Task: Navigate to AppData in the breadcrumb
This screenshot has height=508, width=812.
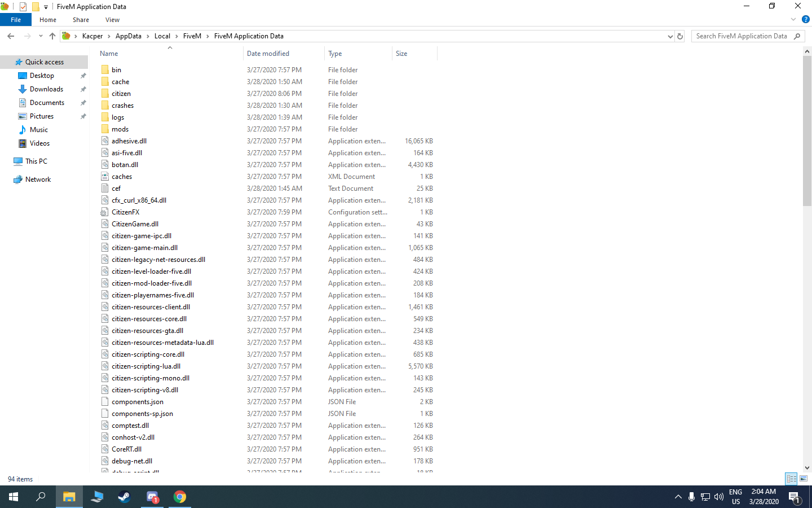Action: click(129, 36)
